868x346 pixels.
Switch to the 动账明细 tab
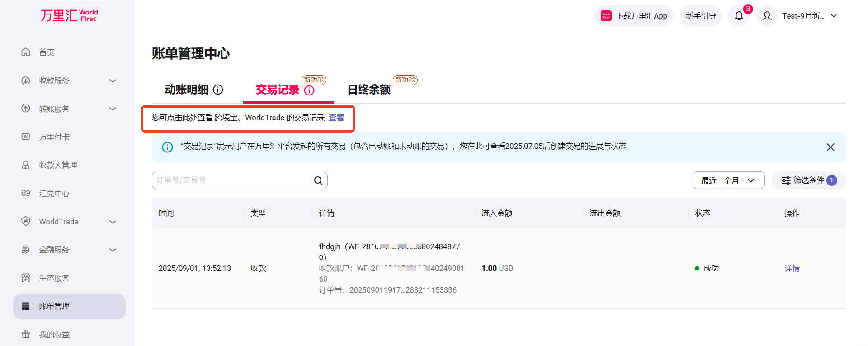tap(186, 90)
